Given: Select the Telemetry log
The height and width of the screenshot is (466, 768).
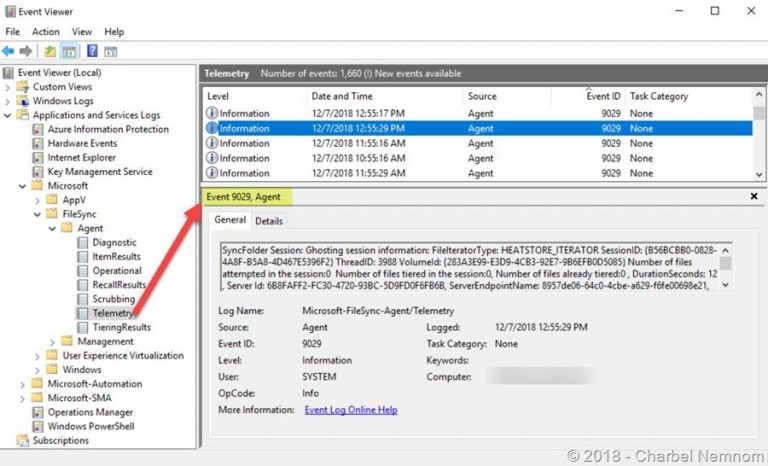Looking at the screenshot, I should pos(112,313).
